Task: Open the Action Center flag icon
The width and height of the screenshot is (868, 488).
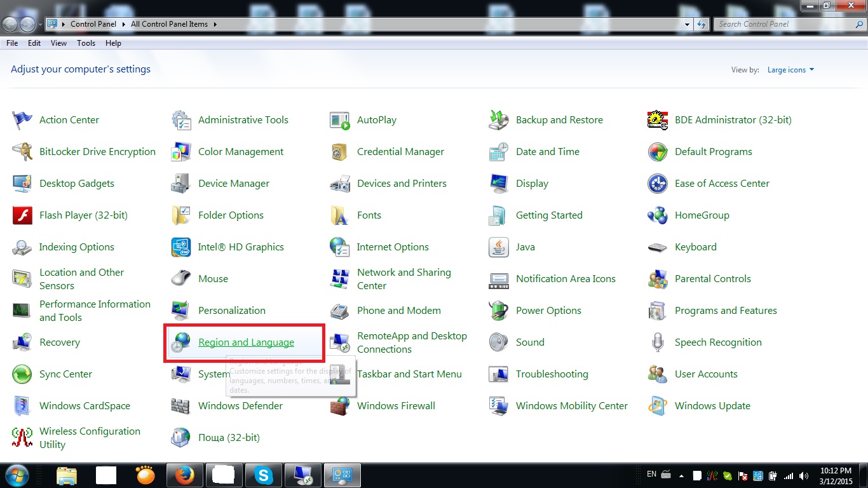Action: click(x=22, y=119)
